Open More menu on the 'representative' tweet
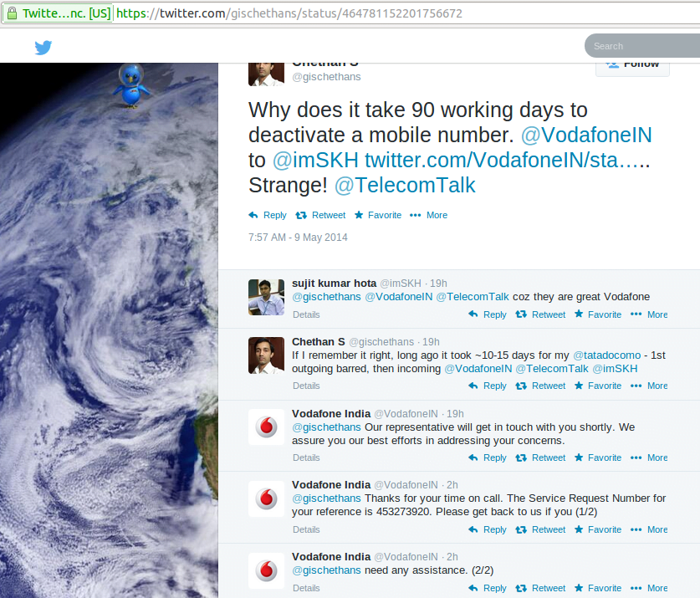Screen dimensions: 700x598 (x=649, y=457)
